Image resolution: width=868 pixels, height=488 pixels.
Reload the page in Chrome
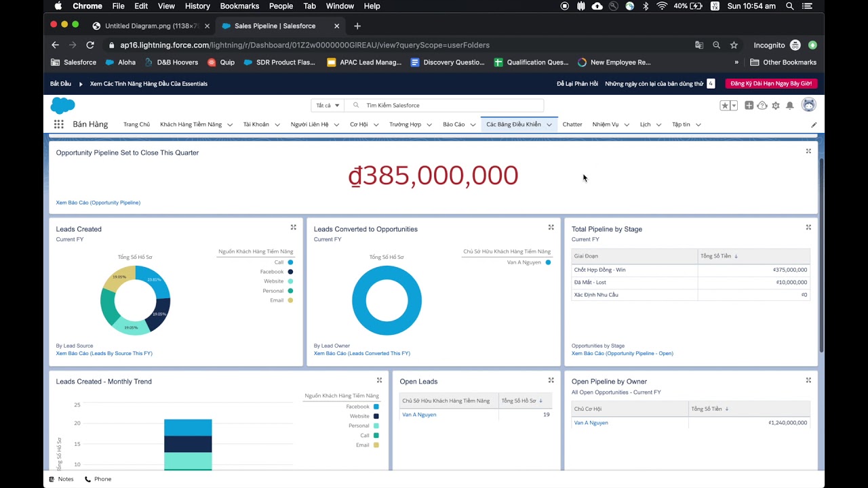[90, 45]
